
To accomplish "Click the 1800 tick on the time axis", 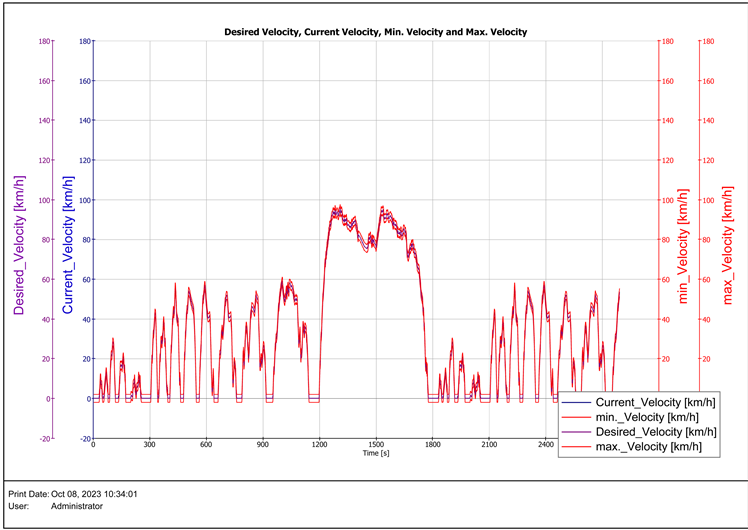I will pyautogui.click(x=433, y=445).
